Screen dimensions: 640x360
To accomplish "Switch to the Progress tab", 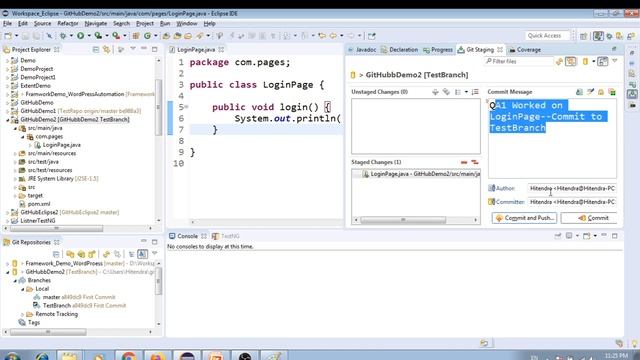I will 438,49.
